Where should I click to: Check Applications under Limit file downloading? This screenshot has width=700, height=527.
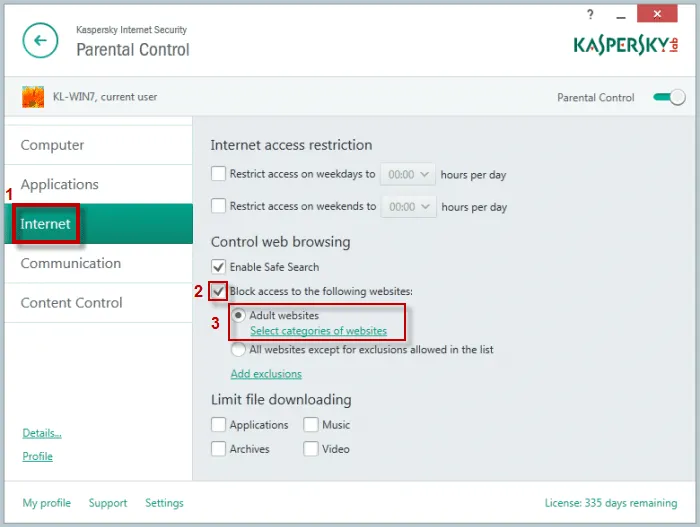[218, 424]
